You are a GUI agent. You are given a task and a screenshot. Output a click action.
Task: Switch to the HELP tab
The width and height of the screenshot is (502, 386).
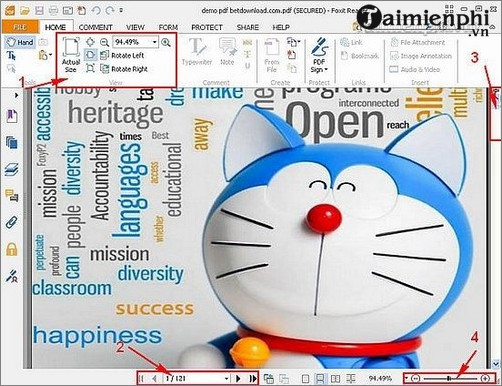(x=281, y=27)
